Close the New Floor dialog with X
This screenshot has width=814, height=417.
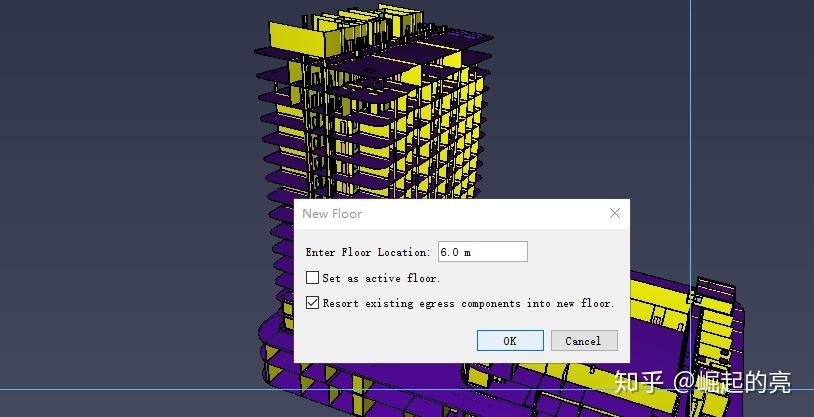coord(615,213)
